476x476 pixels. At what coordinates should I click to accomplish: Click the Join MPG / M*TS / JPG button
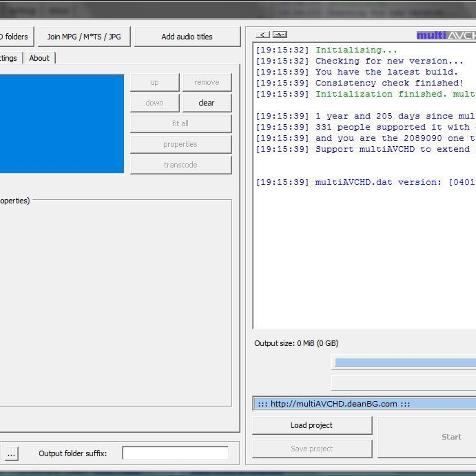point(84,37)
